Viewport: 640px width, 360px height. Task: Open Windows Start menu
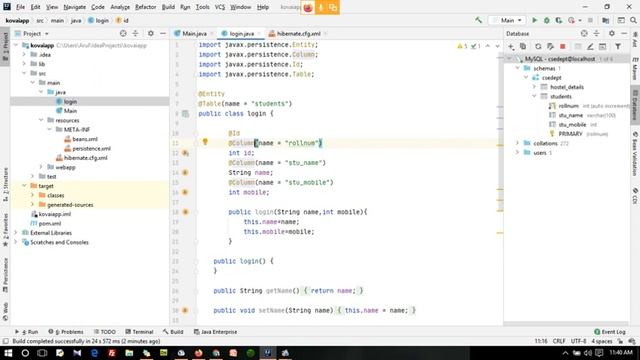[8, 353]
